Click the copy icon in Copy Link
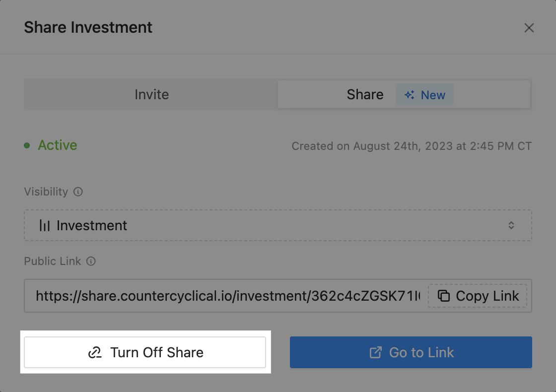 pyautogui.click(x=443, y=296)
